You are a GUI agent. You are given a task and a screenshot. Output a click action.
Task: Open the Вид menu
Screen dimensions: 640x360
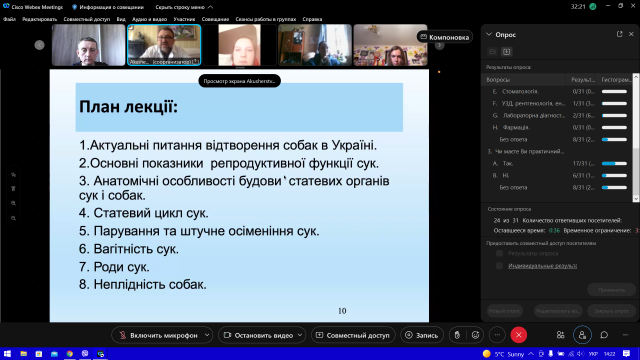[x=121, y=19]
